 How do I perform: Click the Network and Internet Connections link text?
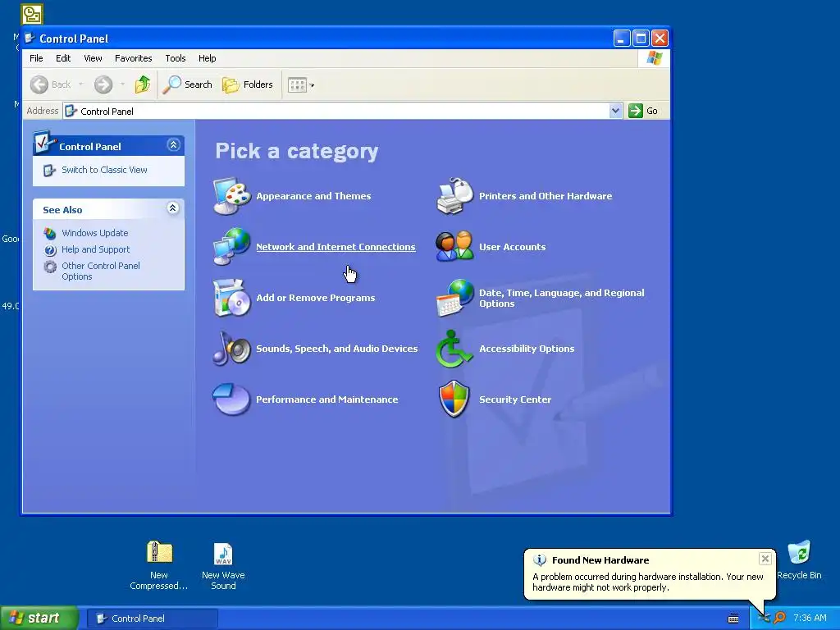[336, 247]
